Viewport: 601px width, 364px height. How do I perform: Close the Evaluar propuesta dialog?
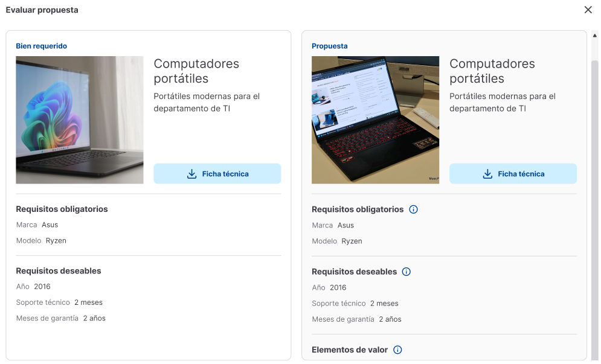[x=588, y=10]
